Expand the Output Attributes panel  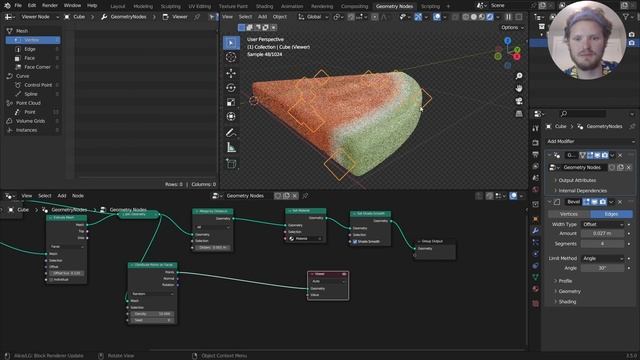577,180
